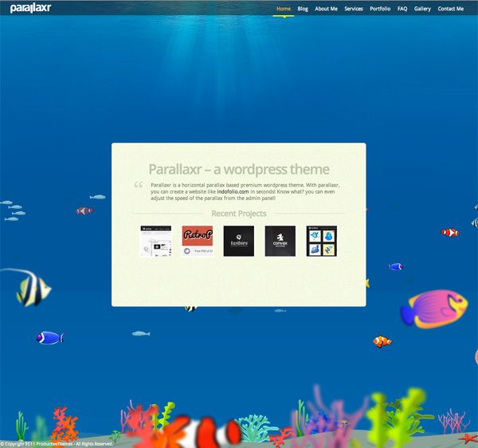Open the Gallery page

[422, 9]
